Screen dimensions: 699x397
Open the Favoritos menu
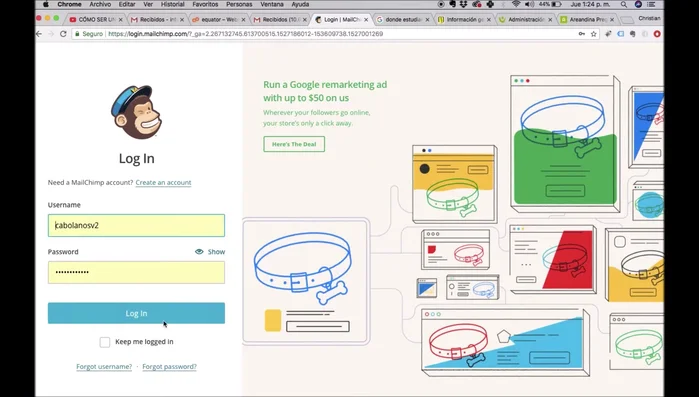(205, 4)
